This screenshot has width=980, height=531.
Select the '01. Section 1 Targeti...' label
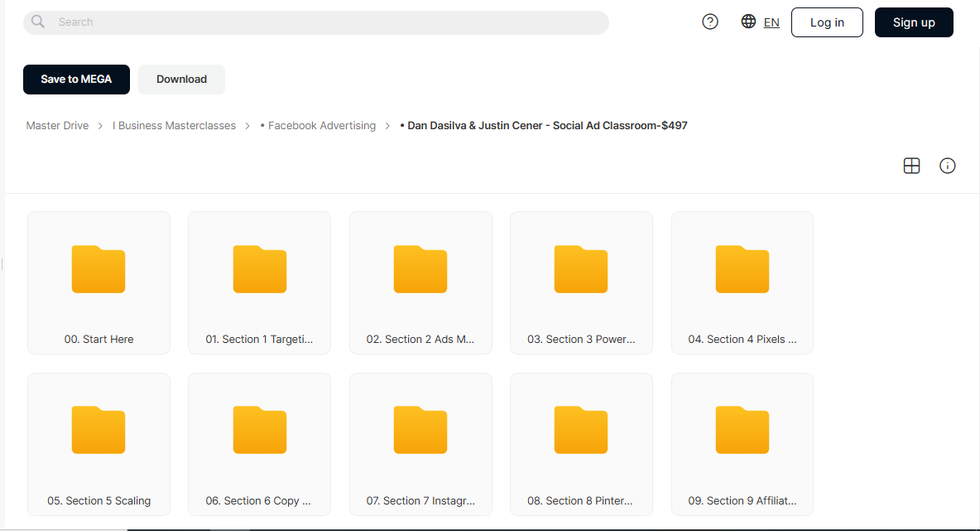(259, 340)
